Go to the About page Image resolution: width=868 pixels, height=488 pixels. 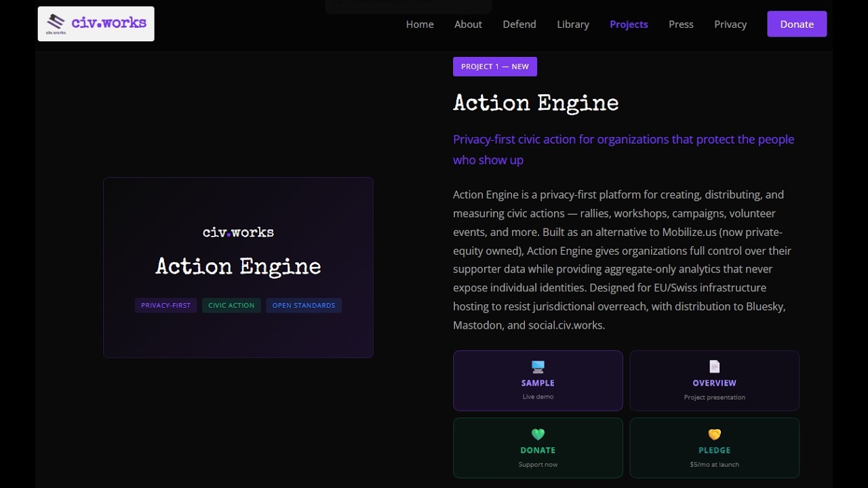[x=468, y=24]
